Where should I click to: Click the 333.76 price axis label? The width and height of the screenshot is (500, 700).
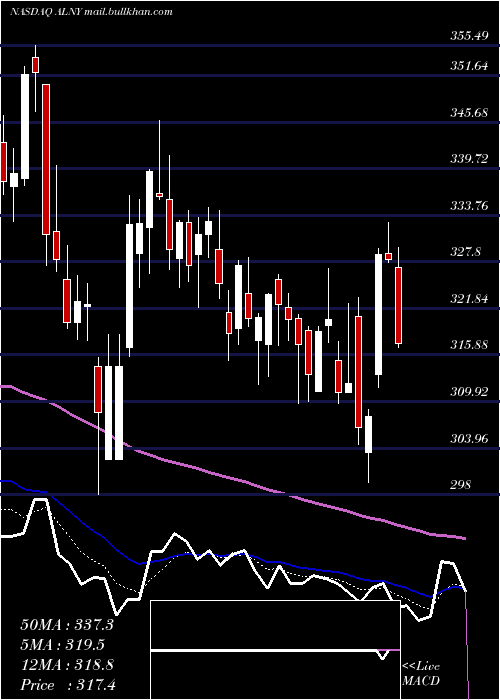click(x=469, y=206)
